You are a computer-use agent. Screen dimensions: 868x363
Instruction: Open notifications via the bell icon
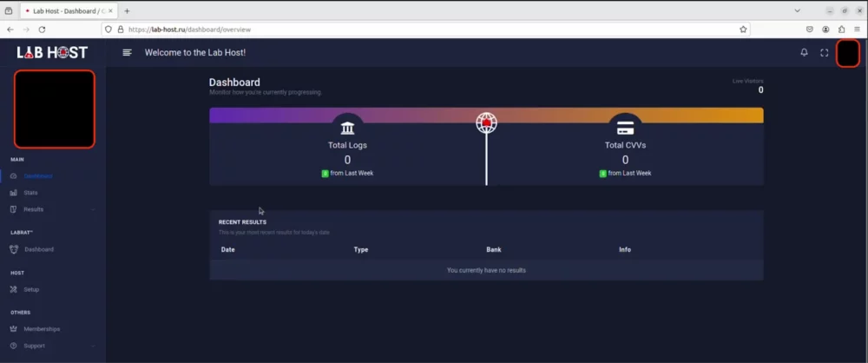tap(805, 53)
